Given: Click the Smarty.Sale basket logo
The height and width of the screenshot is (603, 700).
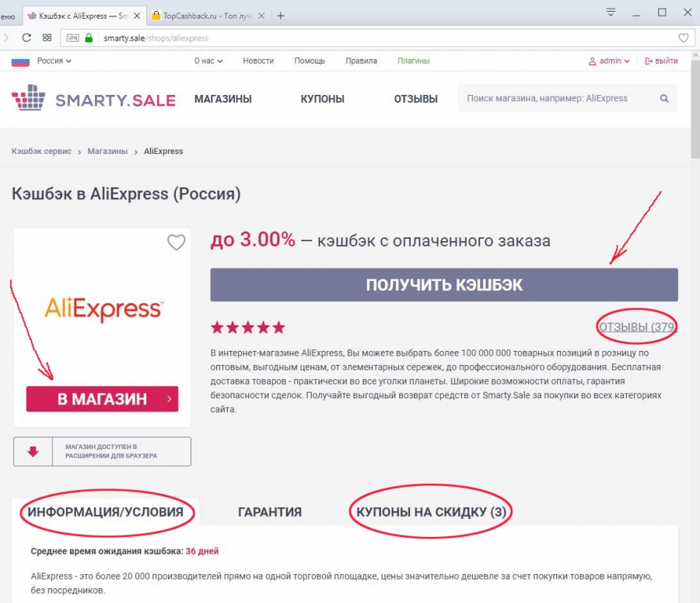Looking at the screenshot, I should 29,98.
